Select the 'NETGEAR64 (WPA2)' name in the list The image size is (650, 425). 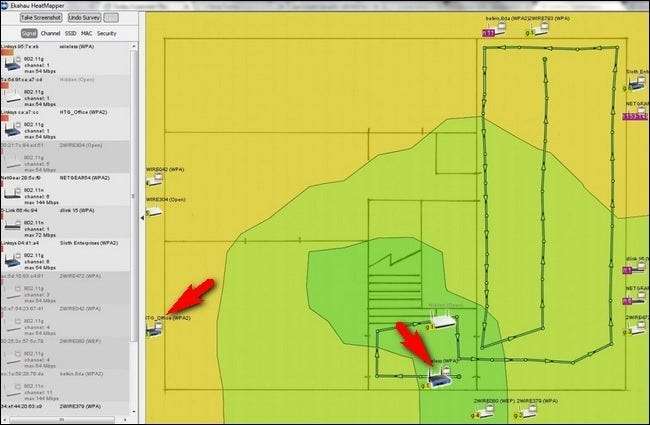click(85, 178)
